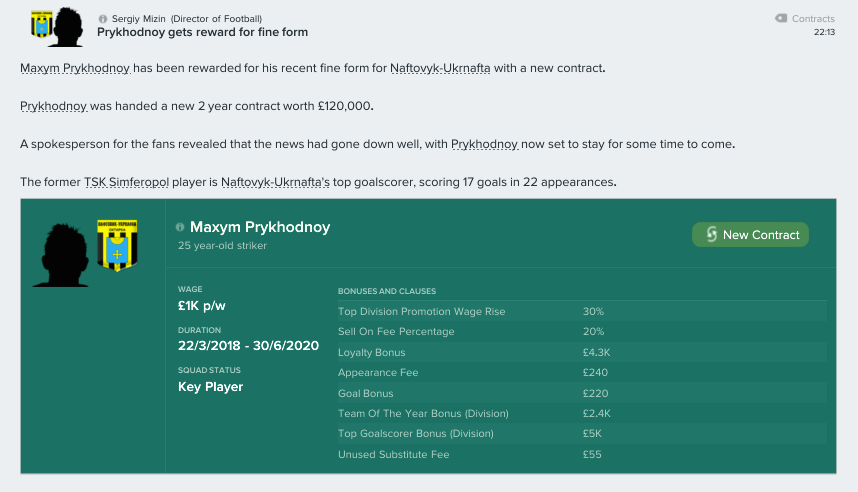
Task: Click the Contracts category label
Action: tap(813, 19)
